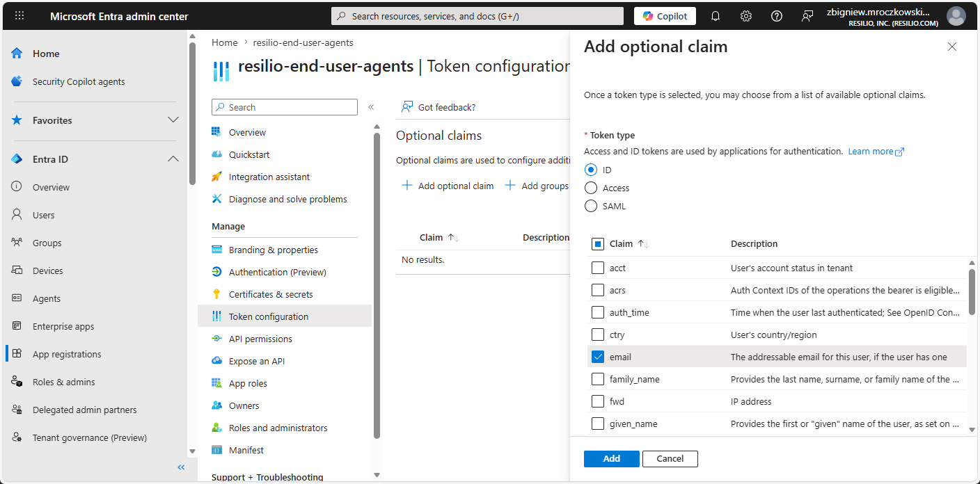Click the Manifest icon
Image resolution: width=980 pixels, height=484 pixels.
click(216, 450)
